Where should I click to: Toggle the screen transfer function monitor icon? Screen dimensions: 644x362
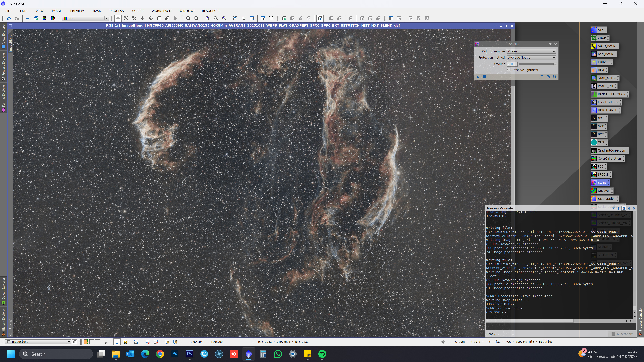pyautogui.click(x=117, y=342)
